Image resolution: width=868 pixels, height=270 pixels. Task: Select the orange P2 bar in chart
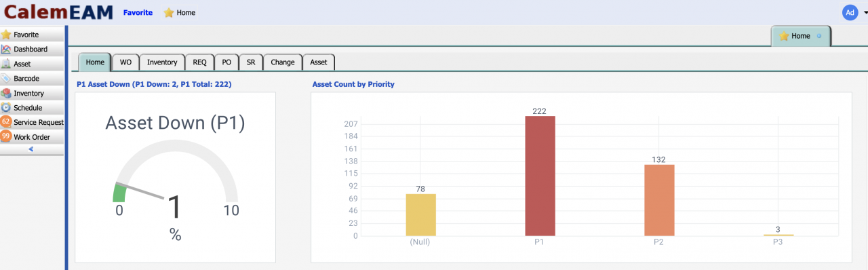click(x=659, y=200)
